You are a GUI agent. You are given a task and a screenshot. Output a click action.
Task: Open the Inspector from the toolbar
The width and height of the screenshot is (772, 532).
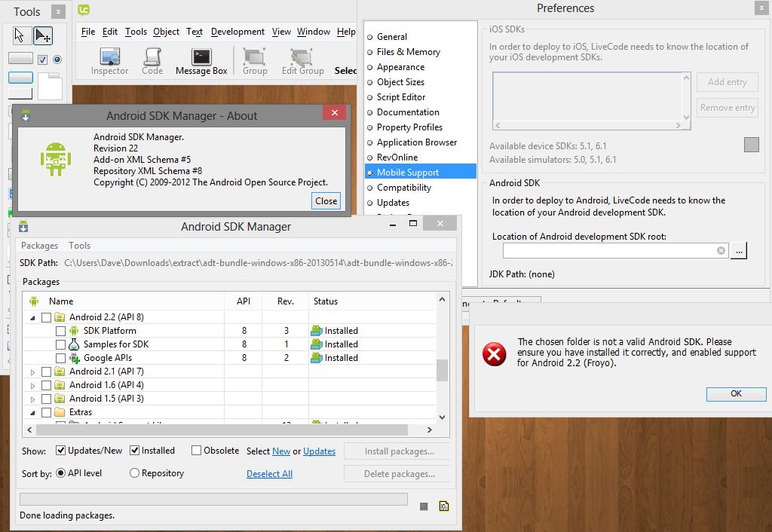pos(110,60)
